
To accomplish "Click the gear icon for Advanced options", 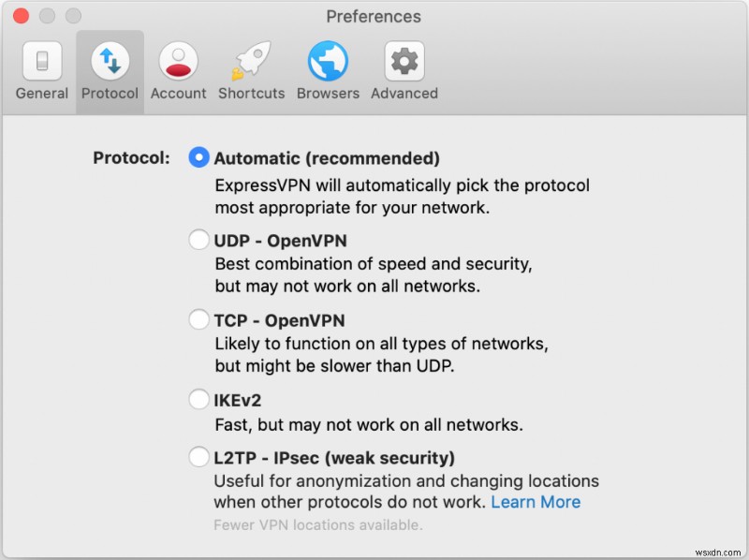I will (404, 59).
